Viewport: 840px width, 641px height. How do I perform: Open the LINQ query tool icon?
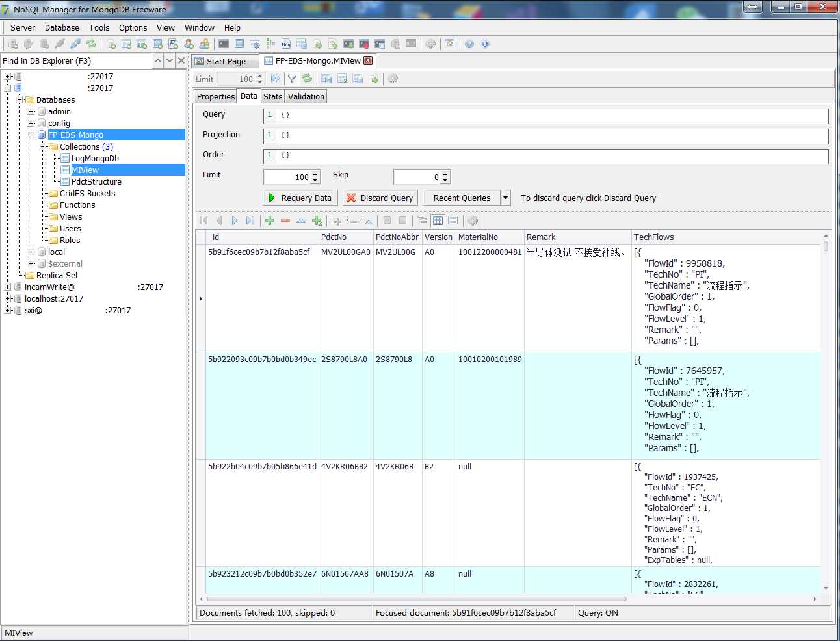[x=286, y=44]
